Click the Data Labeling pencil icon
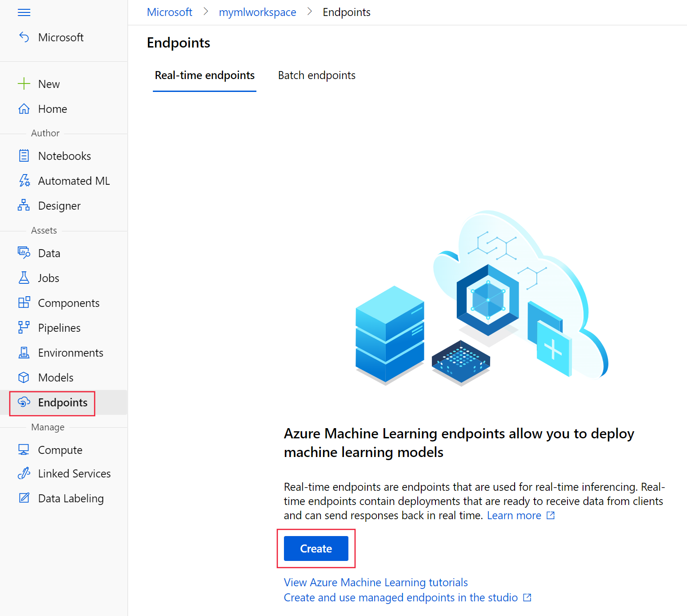 [x=24, y=498]
